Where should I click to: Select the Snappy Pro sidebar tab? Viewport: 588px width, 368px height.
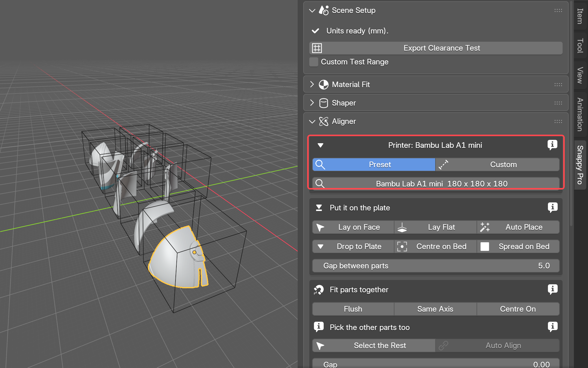point(580,165)
